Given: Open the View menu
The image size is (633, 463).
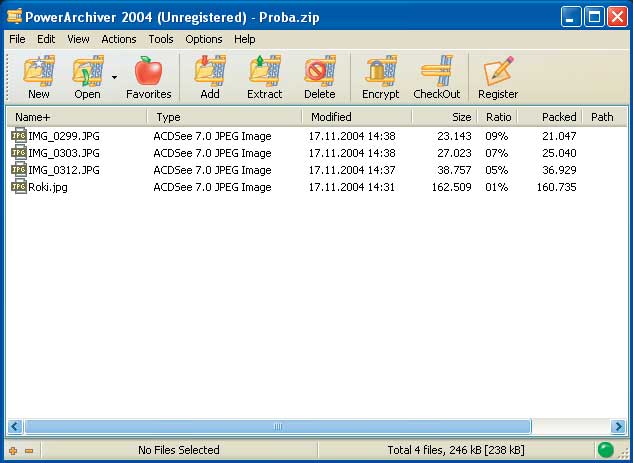Looking at the screenshot, I should [x=78, y=39].
